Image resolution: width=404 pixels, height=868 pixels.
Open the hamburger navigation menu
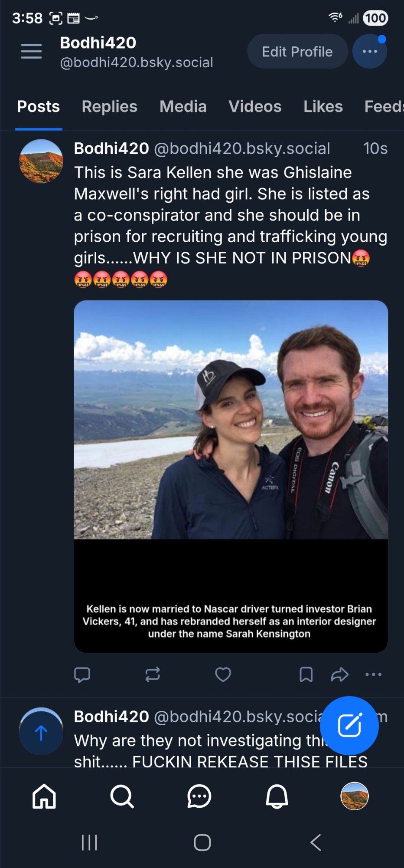[31, 51]
